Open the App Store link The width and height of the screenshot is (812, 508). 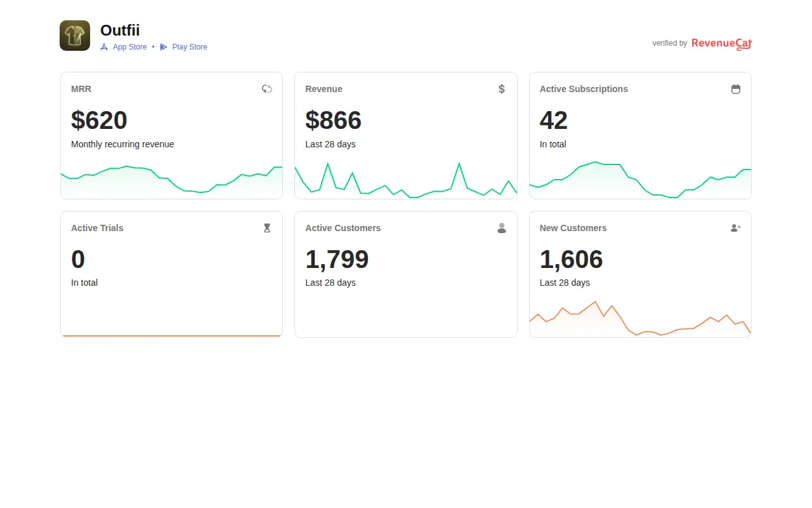click(x=130, y=47)
